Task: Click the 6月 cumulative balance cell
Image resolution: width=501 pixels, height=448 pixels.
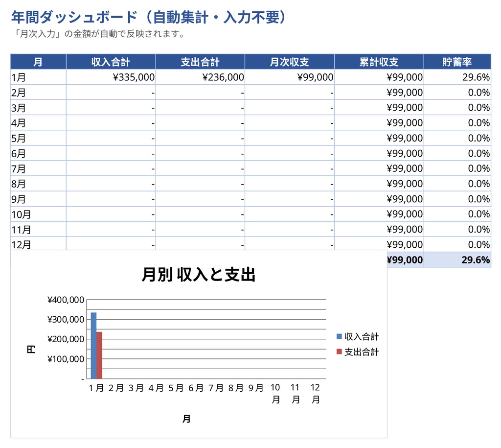Action: (379, 153)
